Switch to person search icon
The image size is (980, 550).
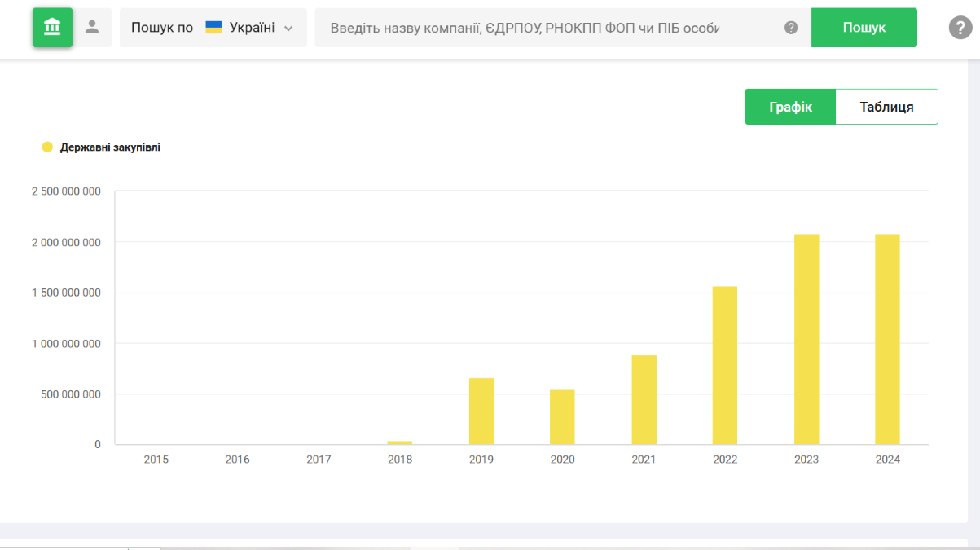[x=92, y=28]
